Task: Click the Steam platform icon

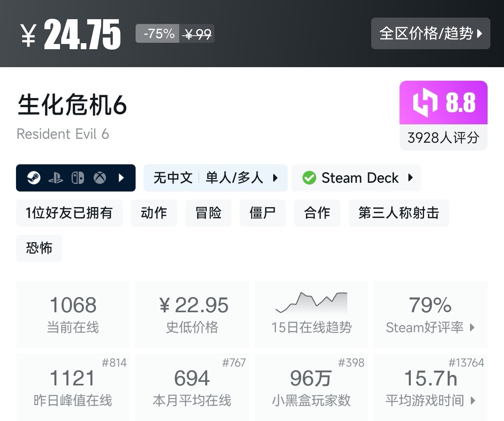Action: click(34, 178)
